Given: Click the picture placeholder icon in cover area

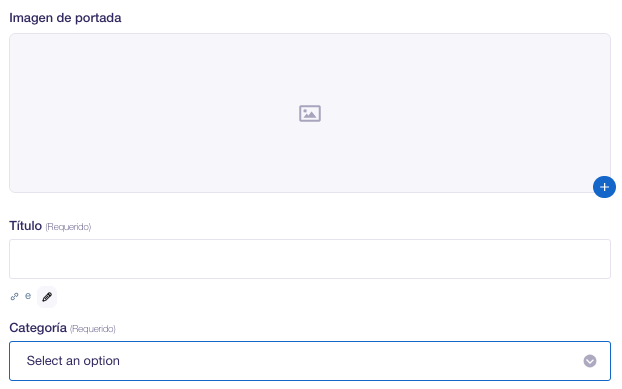Looking at the screenshot, I should [x=310, y=113].
